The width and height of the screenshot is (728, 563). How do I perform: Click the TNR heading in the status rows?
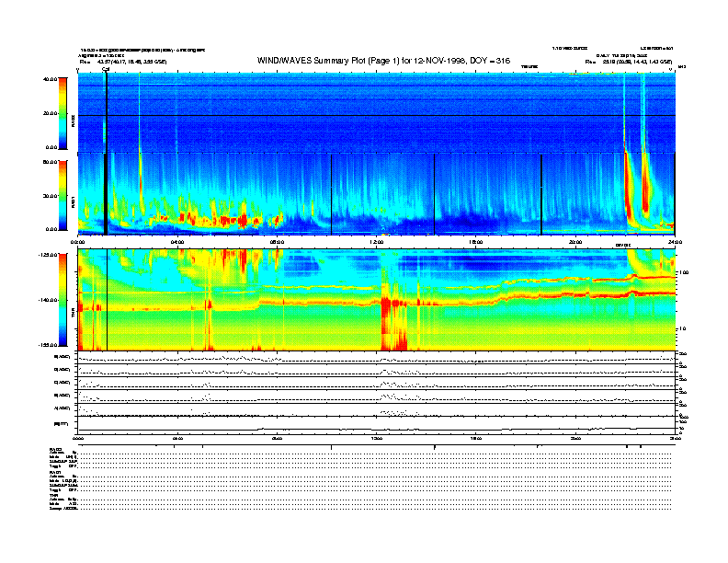(x=53, y=495)
